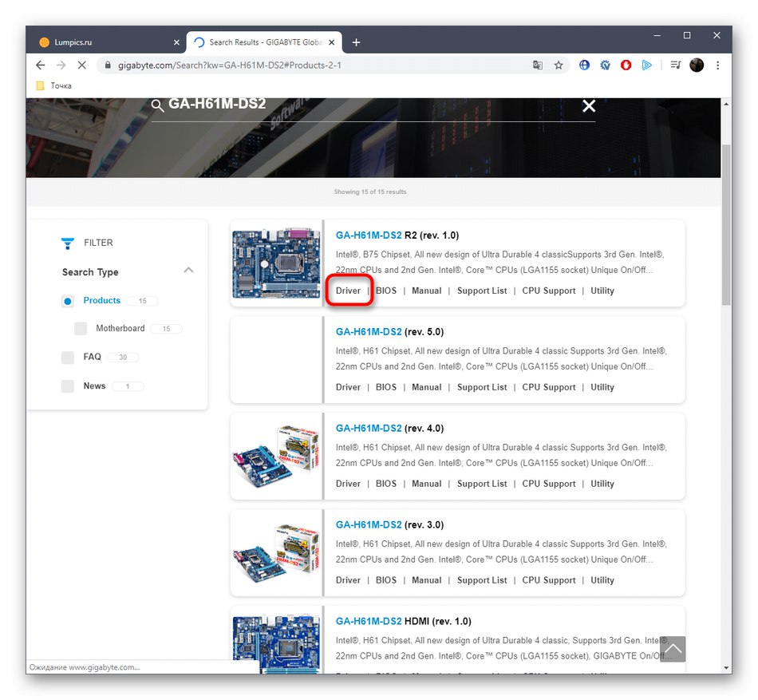Click the AdBlock extension icon

(626, 65)
